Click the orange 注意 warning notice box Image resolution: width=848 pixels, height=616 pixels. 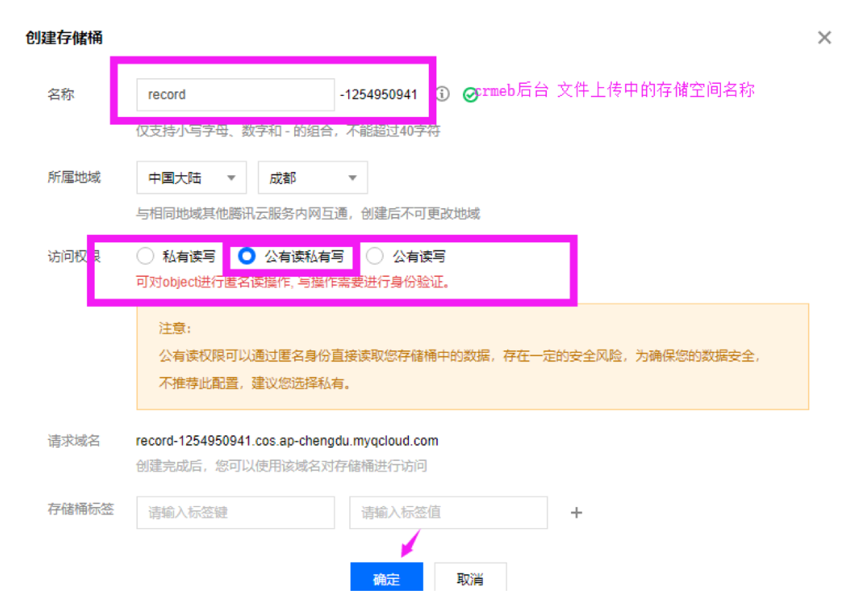click(473, 357)
